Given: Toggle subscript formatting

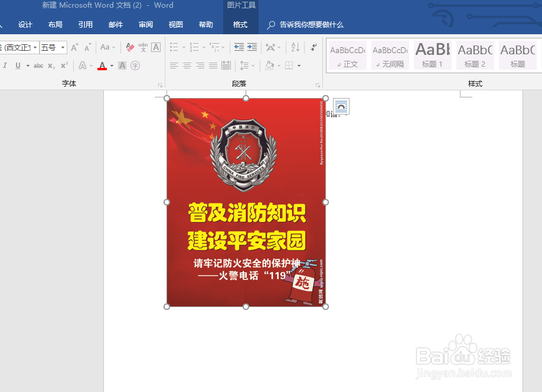Looking at the screenshot, I should [51, 66].
